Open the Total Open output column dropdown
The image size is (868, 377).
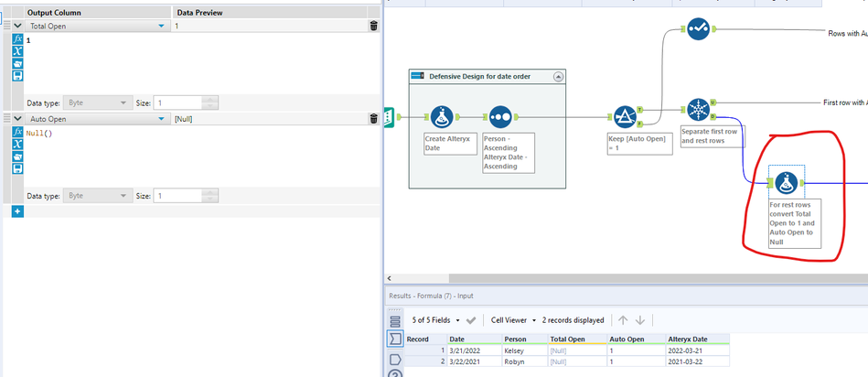click(161, 26)
